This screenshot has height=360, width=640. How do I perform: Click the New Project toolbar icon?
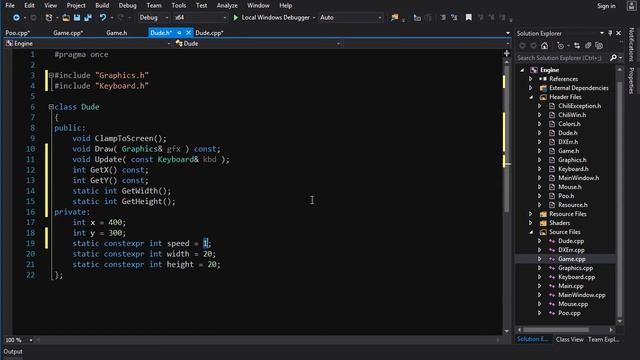pos(49,18)
